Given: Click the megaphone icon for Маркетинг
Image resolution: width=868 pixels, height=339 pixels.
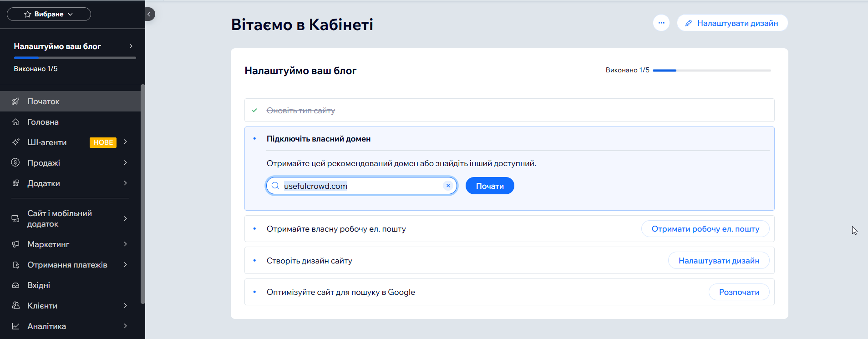Looking at the screenshot, I should pos(15,244).
